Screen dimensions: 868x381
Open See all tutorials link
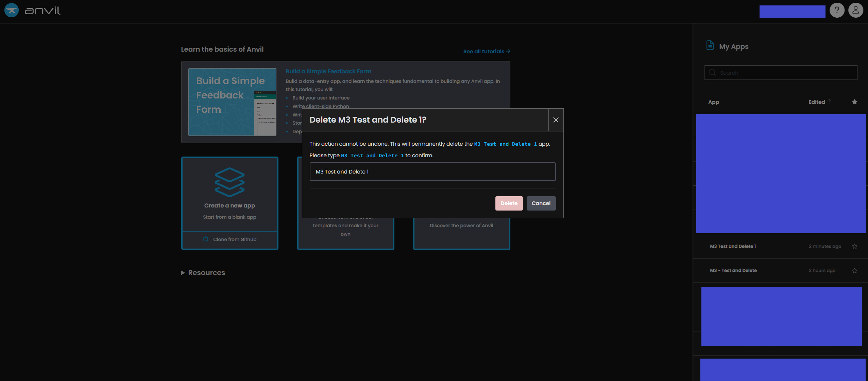487,51
